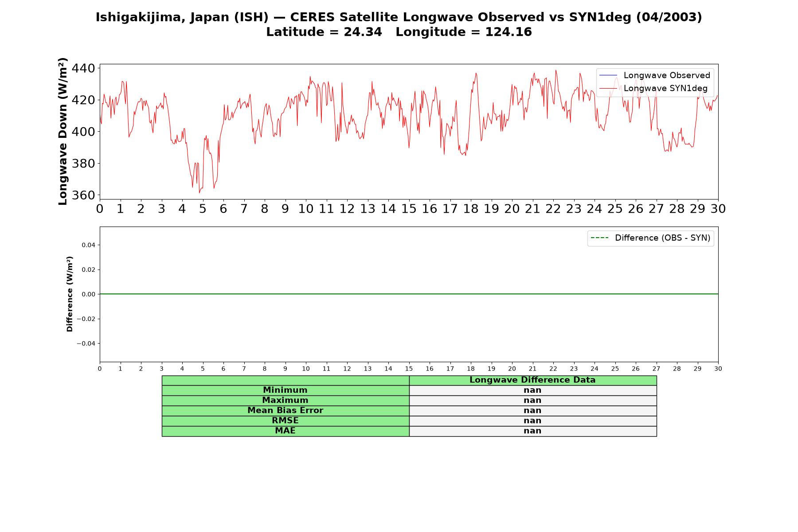Click the Latitude and Longitude subtitle text
This screenshot has height=532, width=798.
[x=399, y=32]
